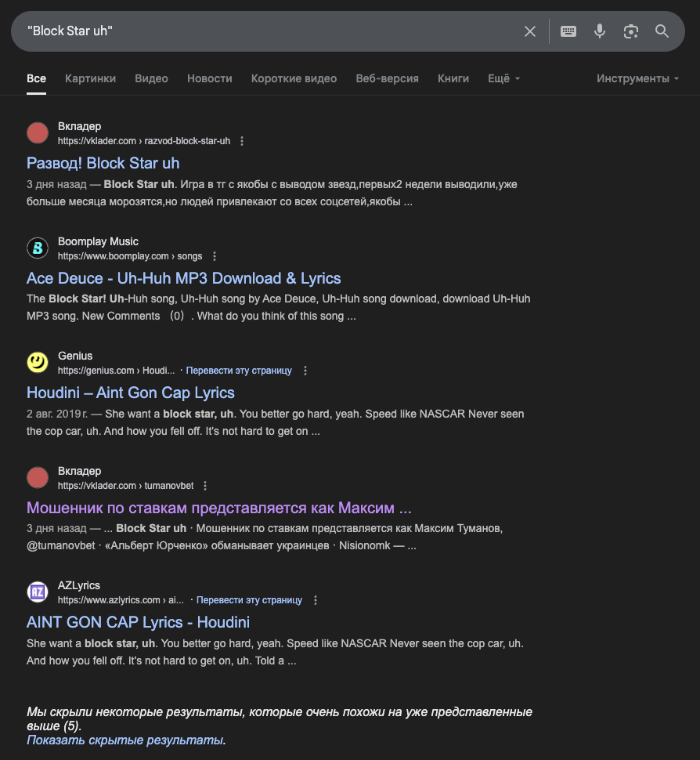The height and width of the screenshot is (760, 700).
Task: Translate the Genius page via Перевести эту страницу
Action: click(x=239, y=371)
